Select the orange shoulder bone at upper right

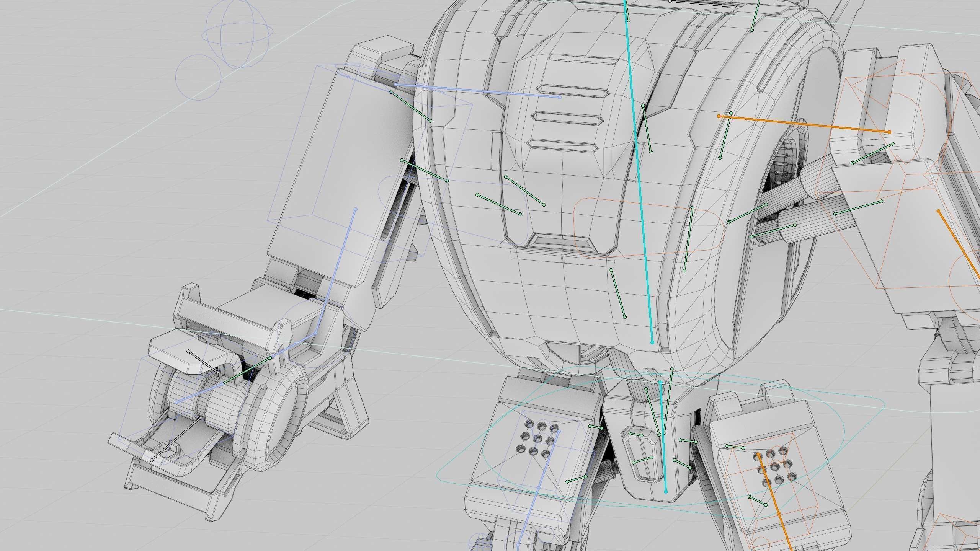804,124
